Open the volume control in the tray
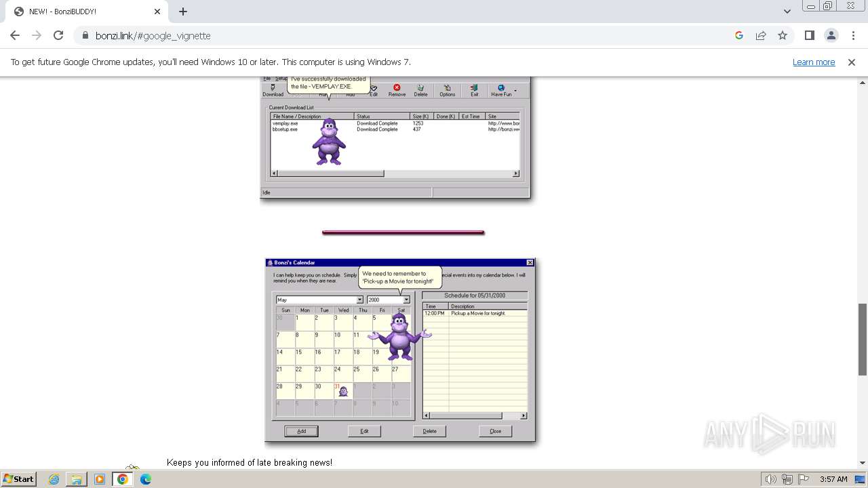868x488 pixels. (x=771, y=479)
